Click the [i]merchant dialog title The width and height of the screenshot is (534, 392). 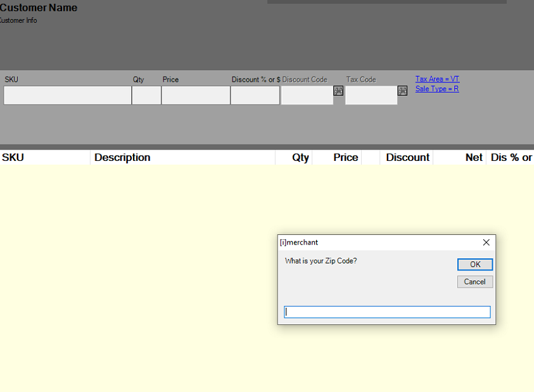[298, 242]
